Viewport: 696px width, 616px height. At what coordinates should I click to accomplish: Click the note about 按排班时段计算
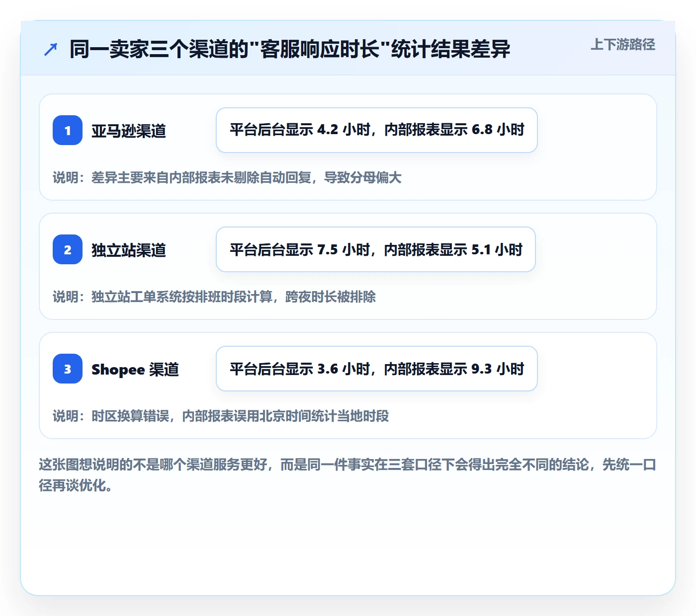(214, 297)
